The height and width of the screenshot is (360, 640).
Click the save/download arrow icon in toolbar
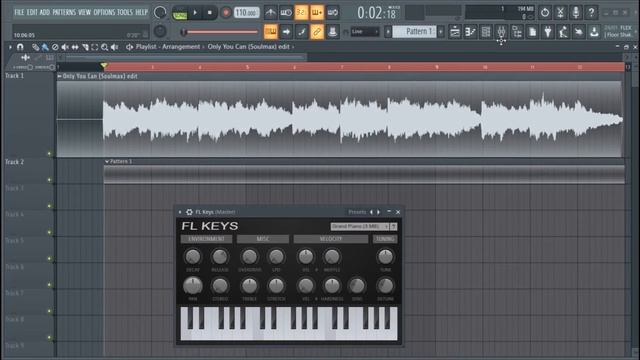coord(594,31)
